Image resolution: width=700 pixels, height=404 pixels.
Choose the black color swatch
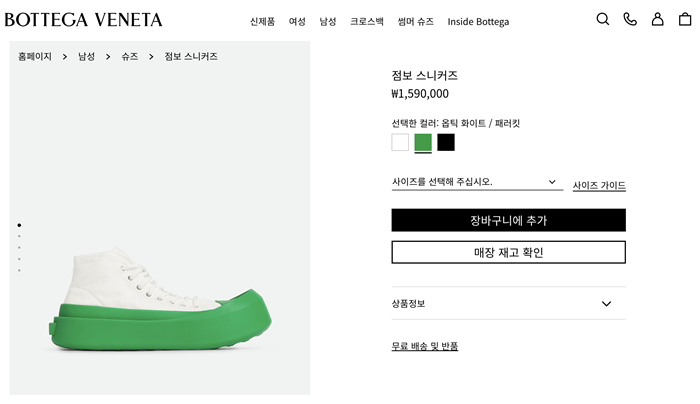tap(446, 142)
